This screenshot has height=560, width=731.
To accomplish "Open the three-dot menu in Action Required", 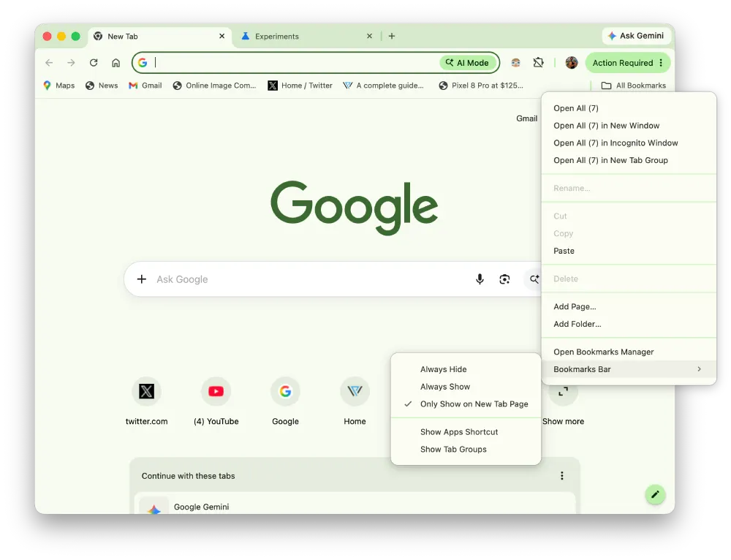I will [x=661, y=62].
